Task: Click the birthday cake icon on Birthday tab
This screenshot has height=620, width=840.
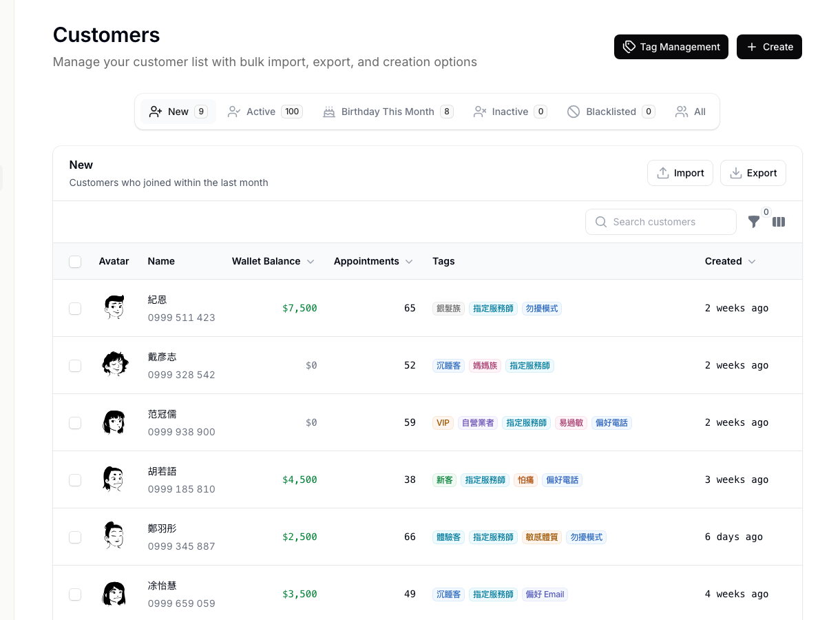Action: (329, 111)
